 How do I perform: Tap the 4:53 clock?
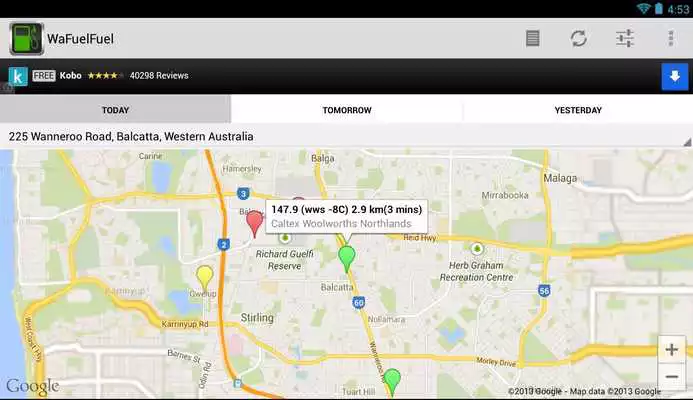point(678,9)
